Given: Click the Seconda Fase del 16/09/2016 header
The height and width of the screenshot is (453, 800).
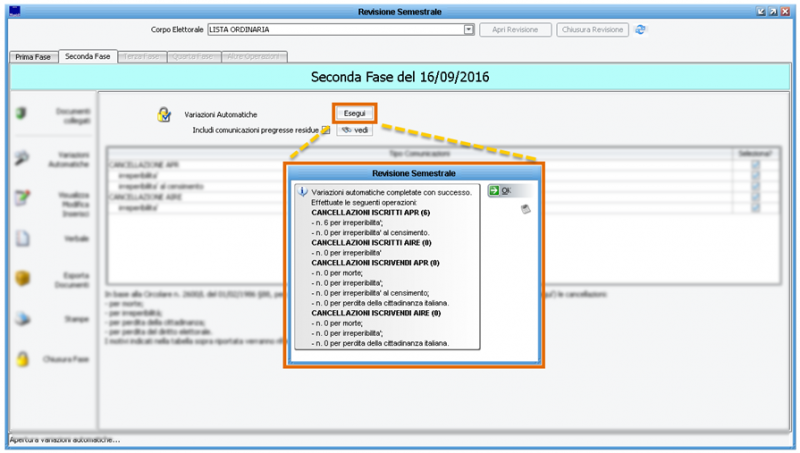Looking at the screenshot, I should click(400, 77).
